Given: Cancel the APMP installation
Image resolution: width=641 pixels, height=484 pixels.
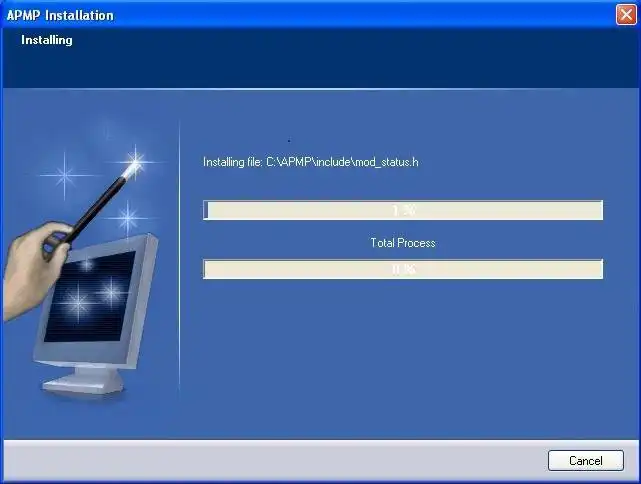Looking at the screenshot, I should coord(585,461).
